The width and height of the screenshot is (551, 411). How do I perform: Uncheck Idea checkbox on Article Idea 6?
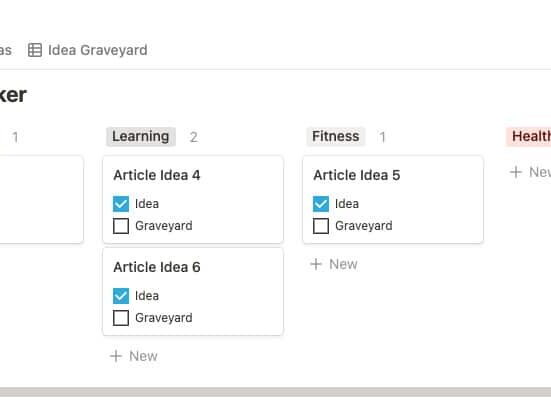click(x=121, y=296)
